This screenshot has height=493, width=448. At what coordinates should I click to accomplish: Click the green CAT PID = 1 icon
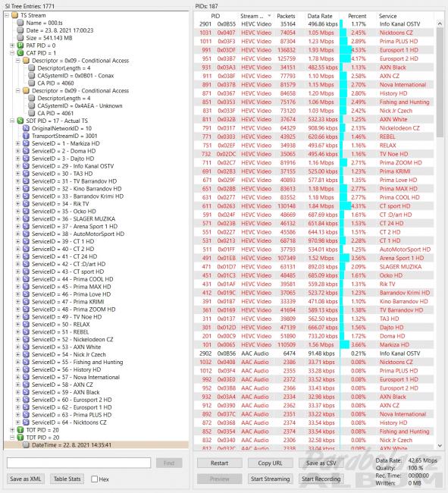click(x=20, y=53)
